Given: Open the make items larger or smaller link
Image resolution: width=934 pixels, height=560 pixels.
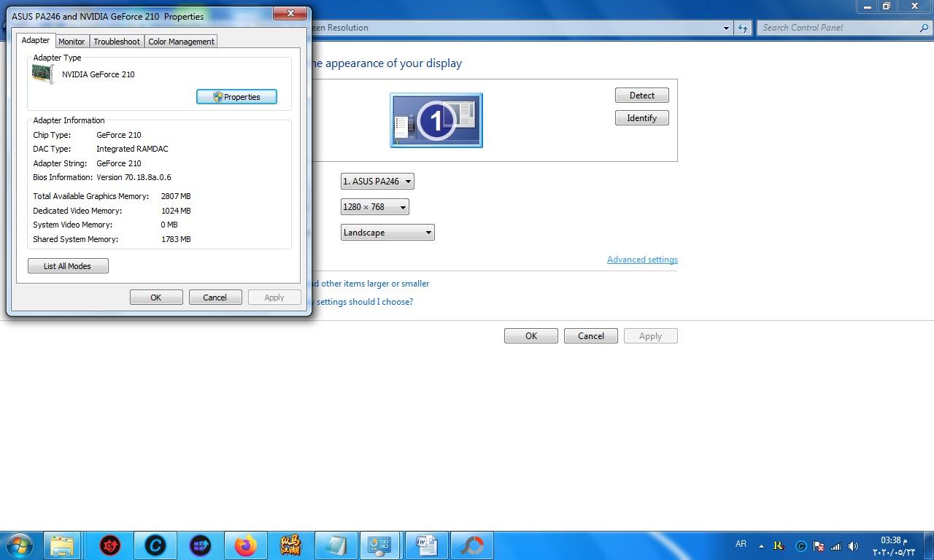Looking at the screenshot, I should [x=371, y=284].
